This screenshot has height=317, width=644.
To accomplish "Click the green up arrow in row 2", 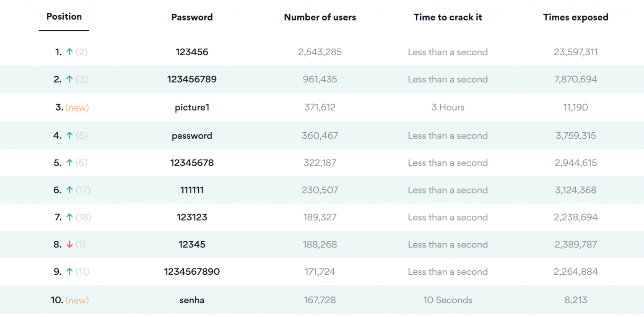I will point(70,79).
